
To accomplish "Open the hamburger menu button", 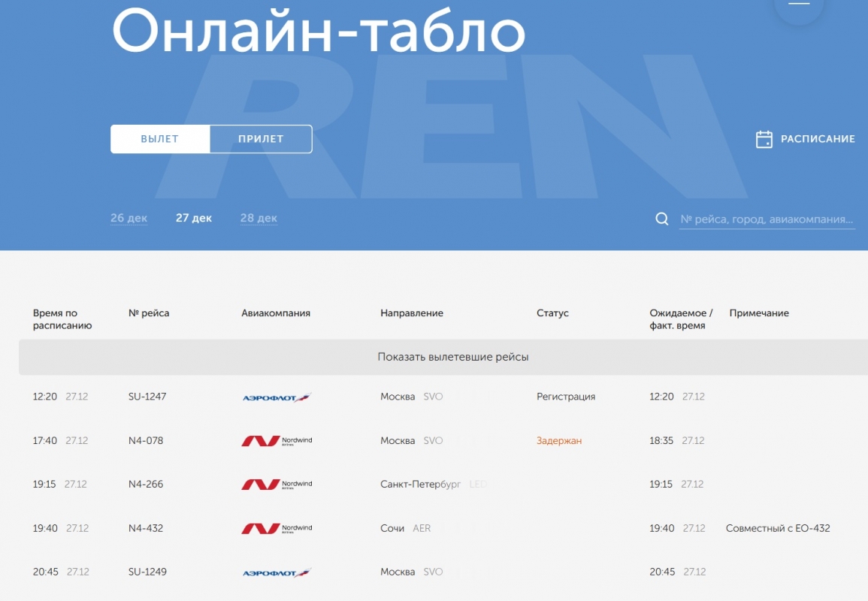I will [799, 4].
